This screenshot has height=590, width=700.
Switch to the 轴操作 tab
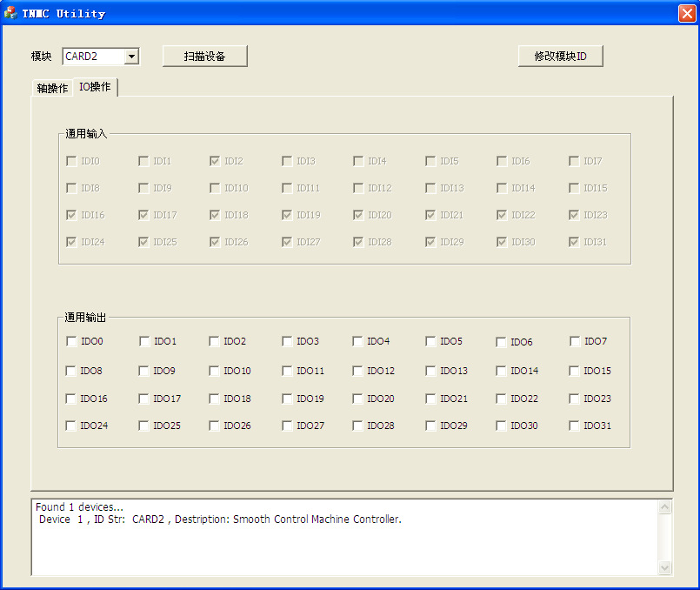point(52,88)
